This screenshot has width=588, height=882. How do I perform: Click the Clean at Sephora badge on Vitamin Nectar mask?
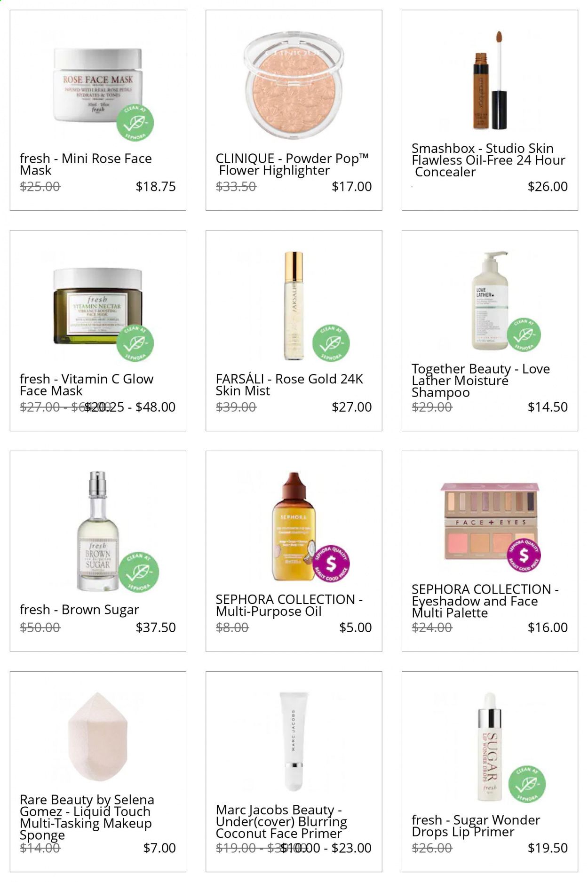point(135,343)
